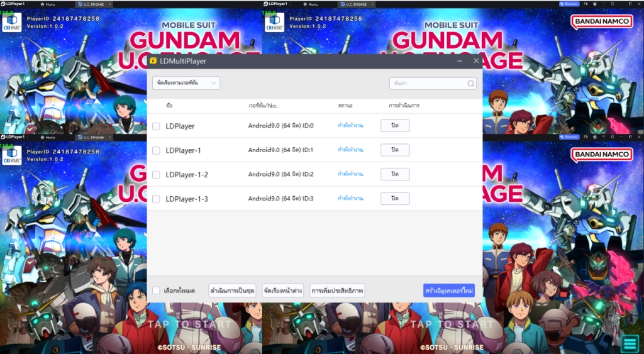Click the ดำเนินการเป็นชุด batch operation button
The image size is (644, 354).
point(232,290)
